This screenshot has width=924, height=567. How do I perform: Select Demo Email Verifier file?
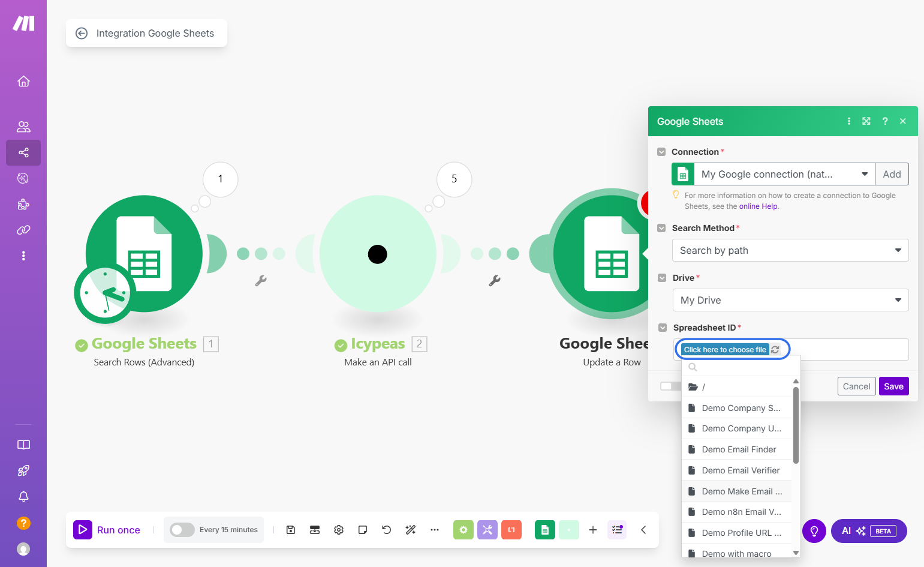coord(737,470)
